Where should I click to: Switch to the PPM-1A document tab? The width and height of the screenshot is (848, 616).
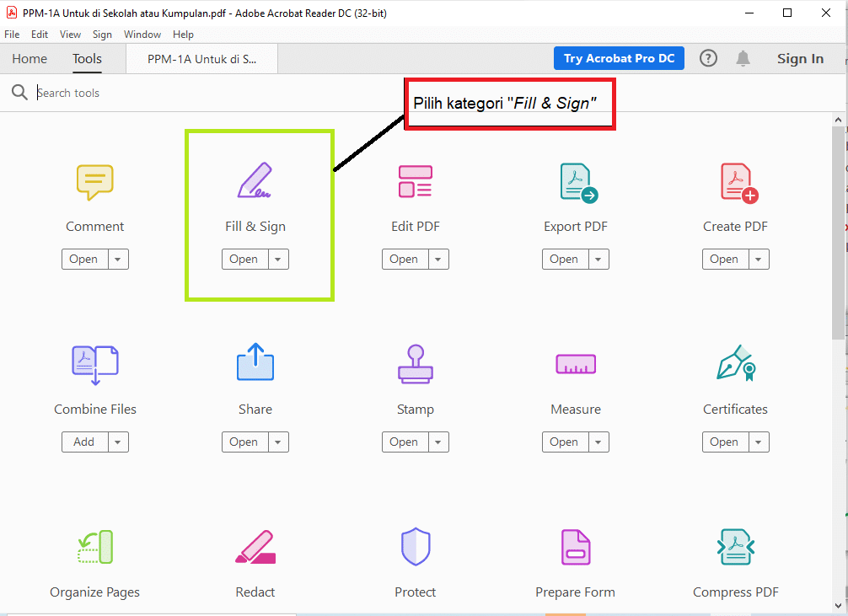click(x=201, y=59)
